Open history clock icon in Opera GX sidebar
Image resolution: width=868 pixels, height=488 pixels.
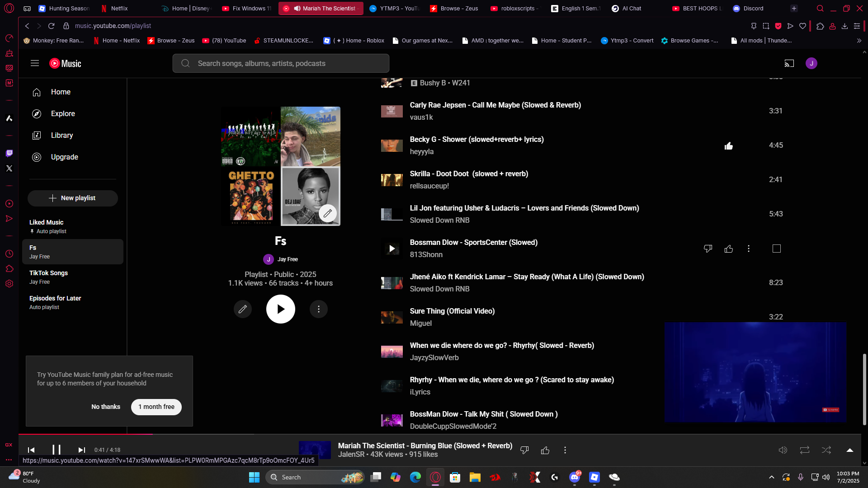coord(9,254)
